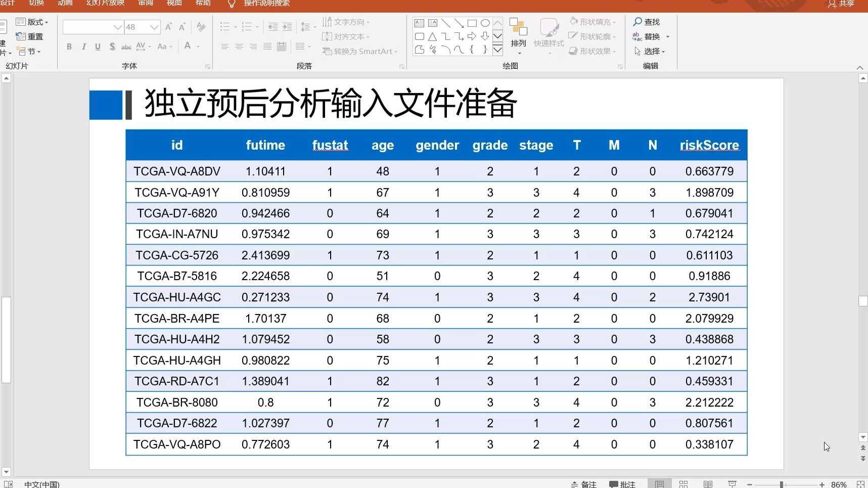
Task: Select the arrow line shape
Action: (x=459, y=23)
